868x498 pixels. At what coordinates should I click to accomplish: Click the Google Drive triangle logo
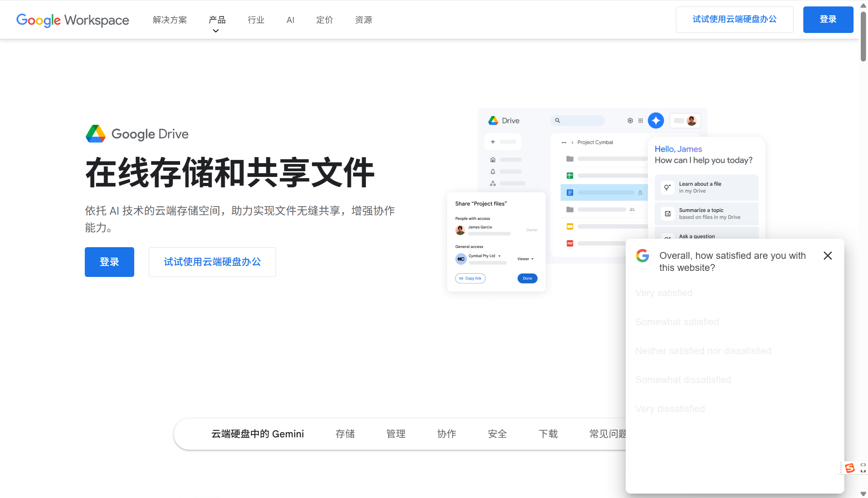point(95,134)
